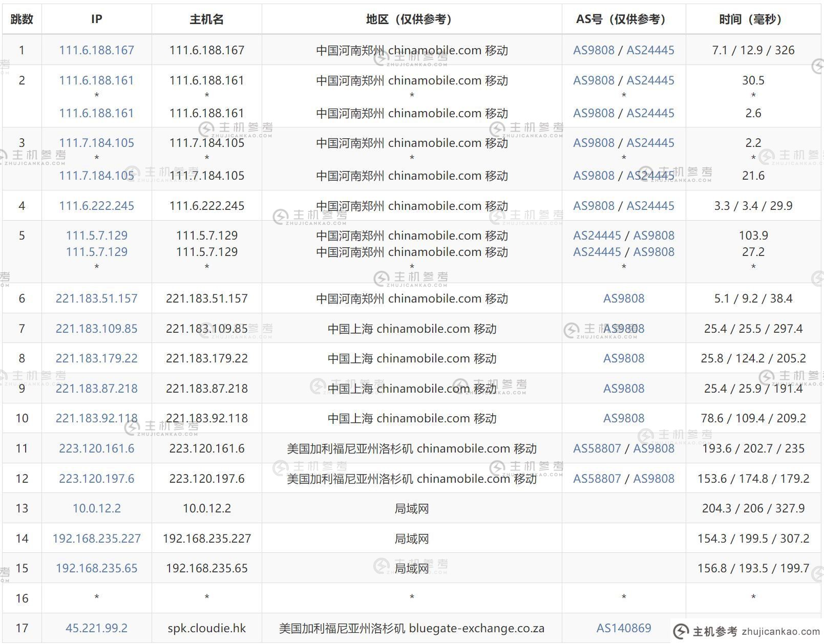Click IP link 221.183.179.22

coord(96,358)
